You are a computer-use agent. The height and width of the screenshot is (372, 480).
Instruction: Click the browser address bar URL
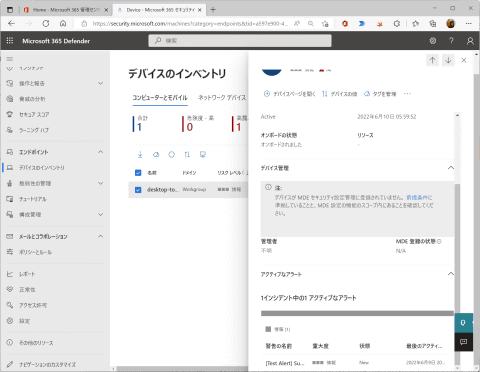click(190, 24)
